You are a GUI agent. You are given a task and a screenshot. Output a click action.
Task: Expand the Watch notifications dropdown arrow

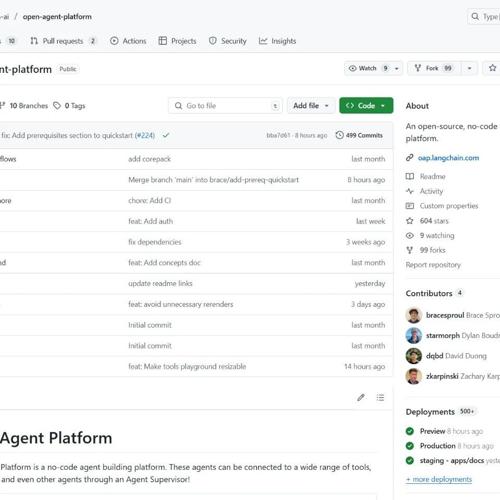point(397,68)
